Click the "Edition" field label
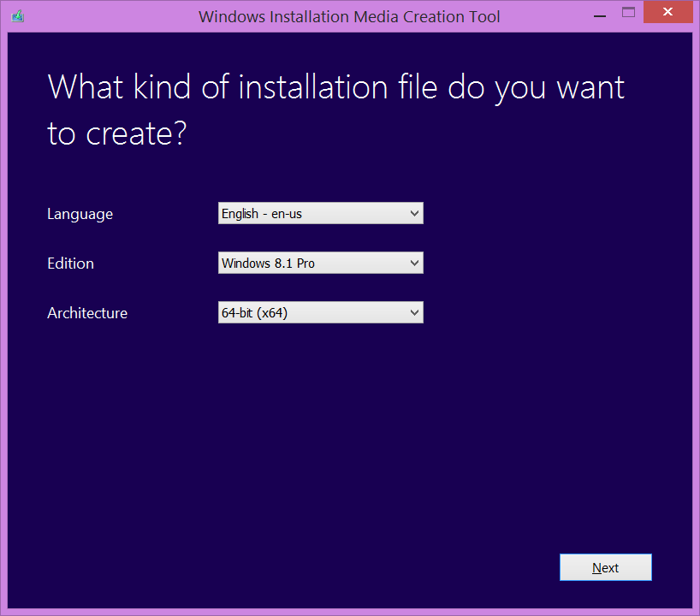 click(70, 264)
